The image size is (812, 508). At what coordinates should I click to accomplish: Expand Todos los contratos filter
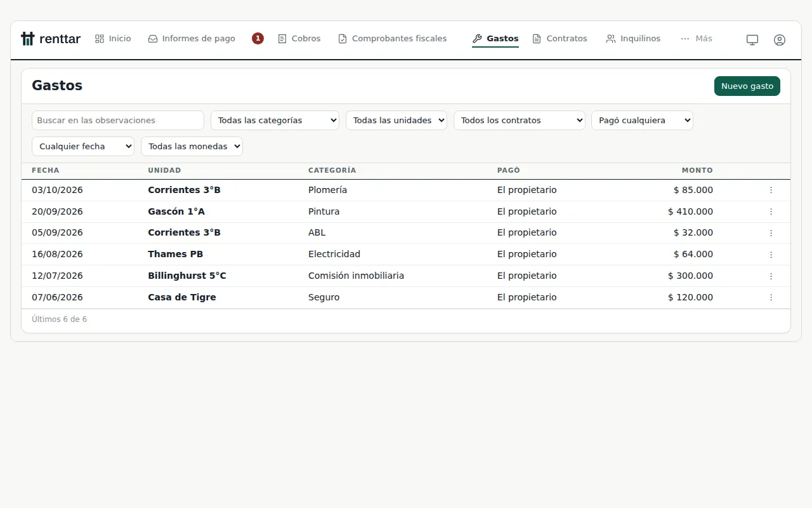(x=520, y=121)
